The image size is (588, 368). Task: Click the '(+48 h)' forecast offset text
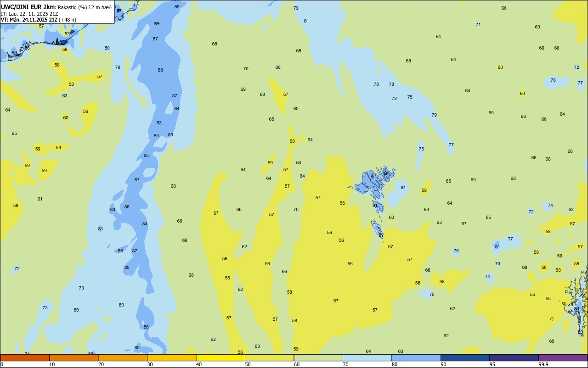(68, 20)
